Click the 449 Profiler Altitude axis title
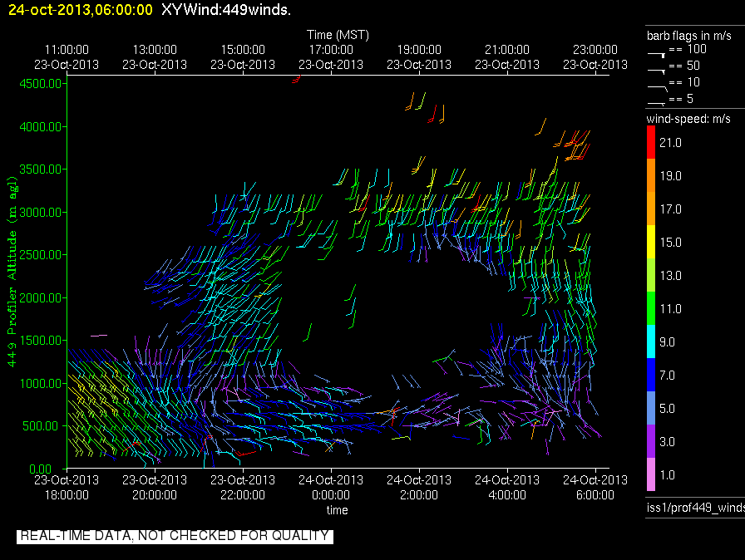 pos(12,272)
